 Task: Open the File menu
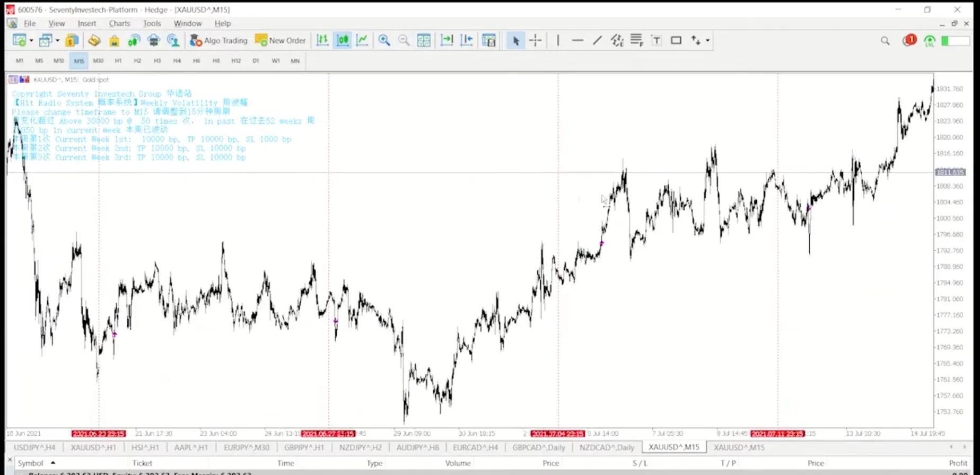(30, 23)
